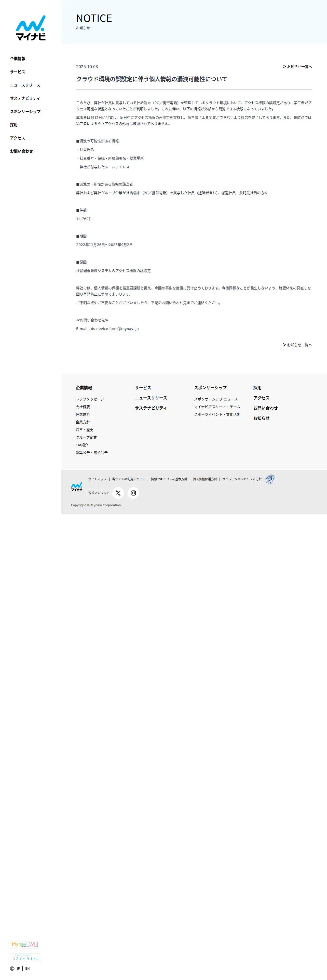Open ニュースリリース in sidebar menu
This screenshot has width=327, height=980.
(25, 85)
